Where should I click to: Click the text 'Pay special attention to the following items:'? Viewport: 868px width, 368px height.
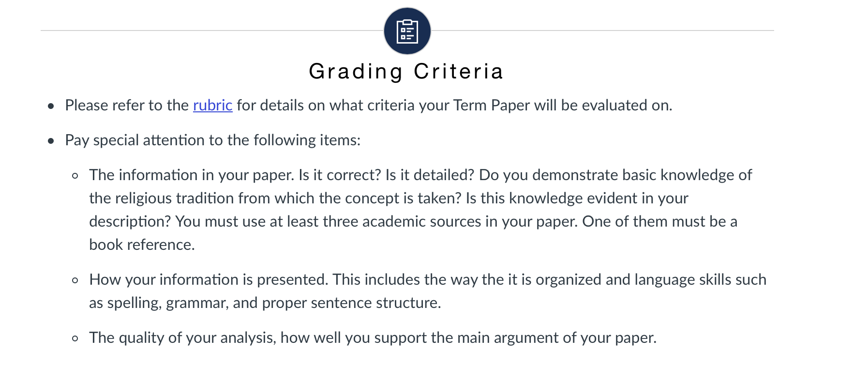[213, 140]
